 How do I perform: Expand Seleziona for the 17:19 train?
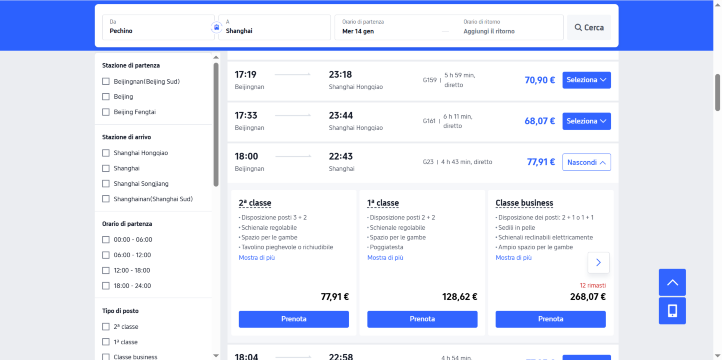tap(586, 80)
